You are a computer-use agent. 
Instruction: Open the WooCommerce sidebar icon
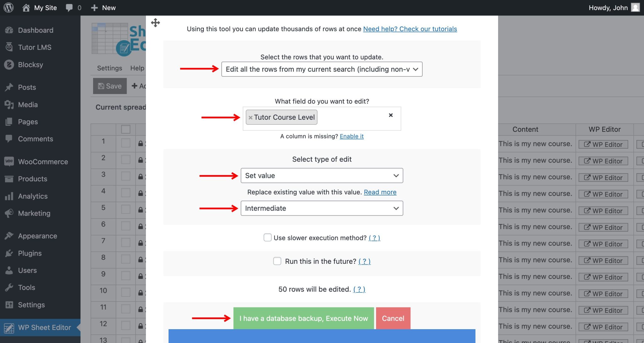click(x=9, y=162)
